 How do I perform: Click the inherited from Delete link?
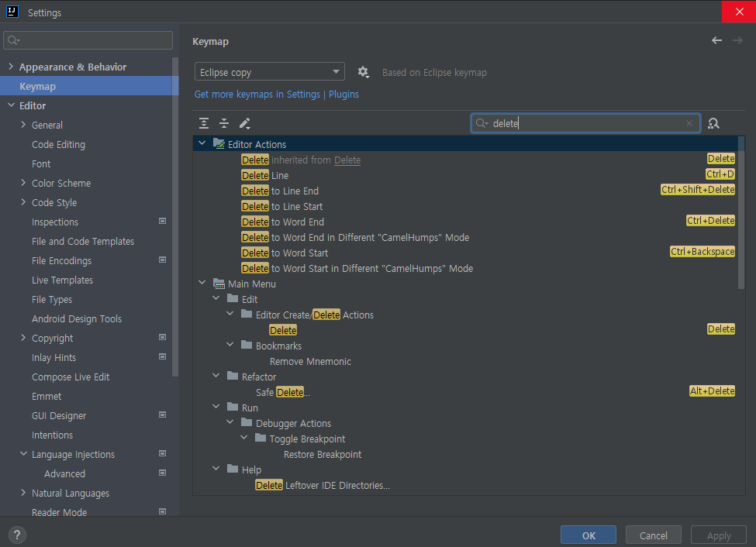click(347, 160)
